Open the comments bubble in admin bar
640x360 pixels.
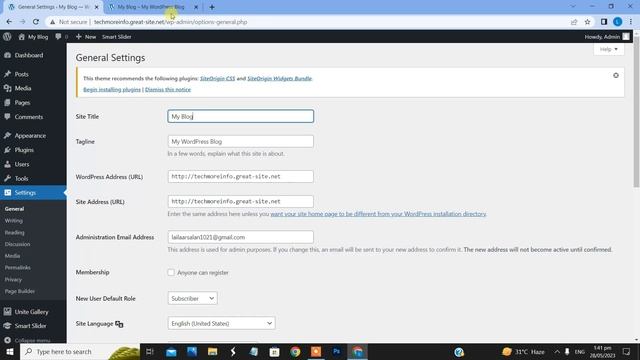(x=61, y=37)
